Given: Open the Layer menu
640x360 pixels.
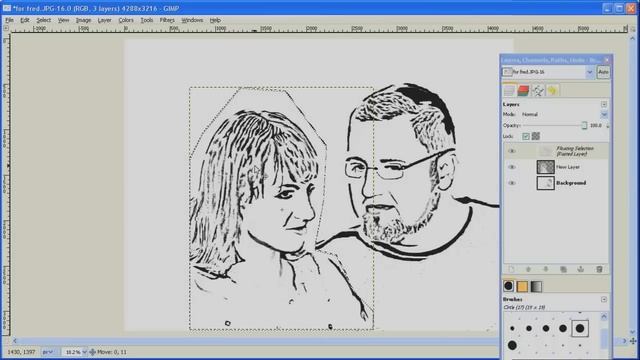Looking at the screenshot, I should [x=104, y=20].
